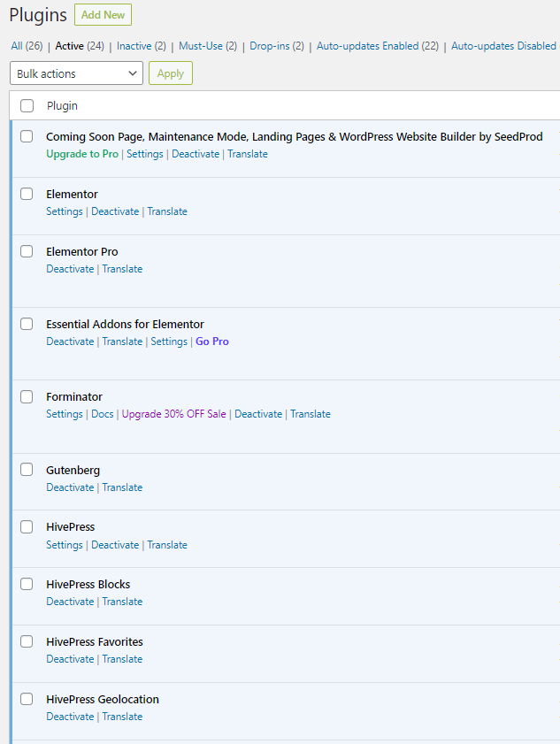Click Translate under HivePress
Screen dimensions: 560x744
[x=167, y=545]
